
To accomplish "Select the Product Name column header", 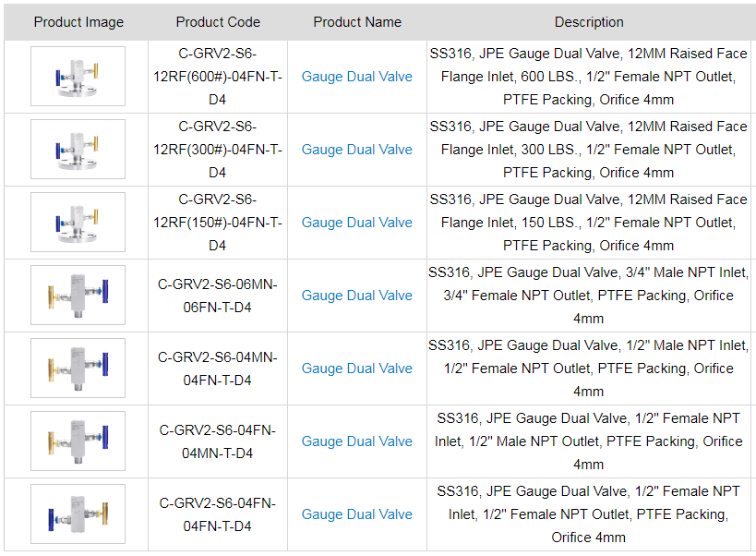I will [357, 22].
